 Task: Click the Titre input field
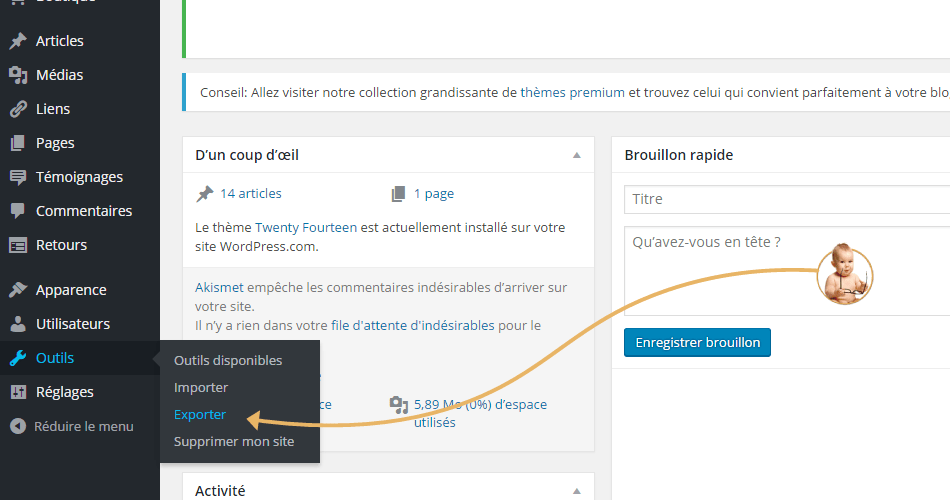(x=786, y=199)
